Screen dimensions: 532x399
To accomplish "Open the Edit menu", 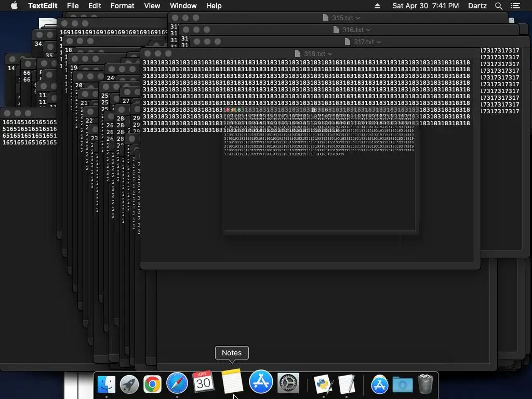I will click(95, 6).
